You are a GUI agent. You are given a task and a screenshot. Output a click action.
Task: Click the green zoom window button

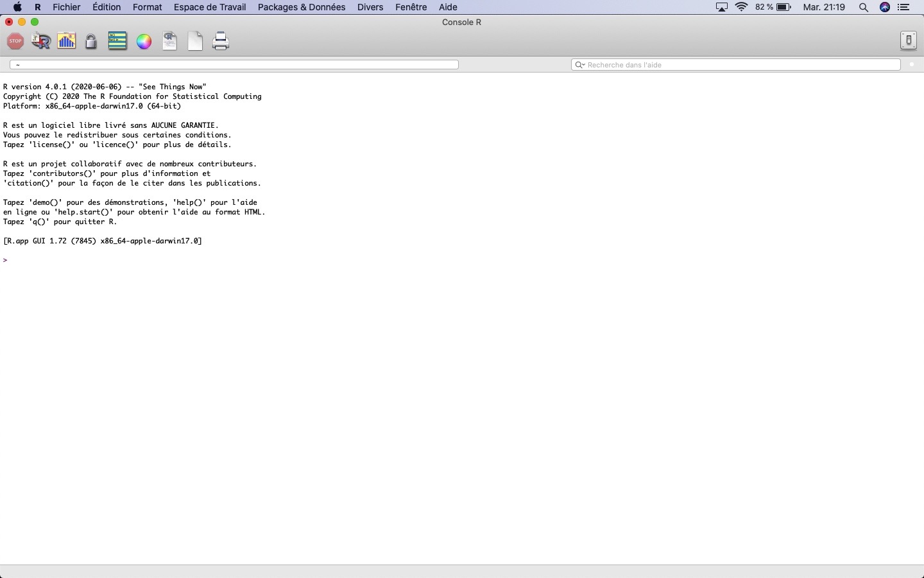[35, 22]
